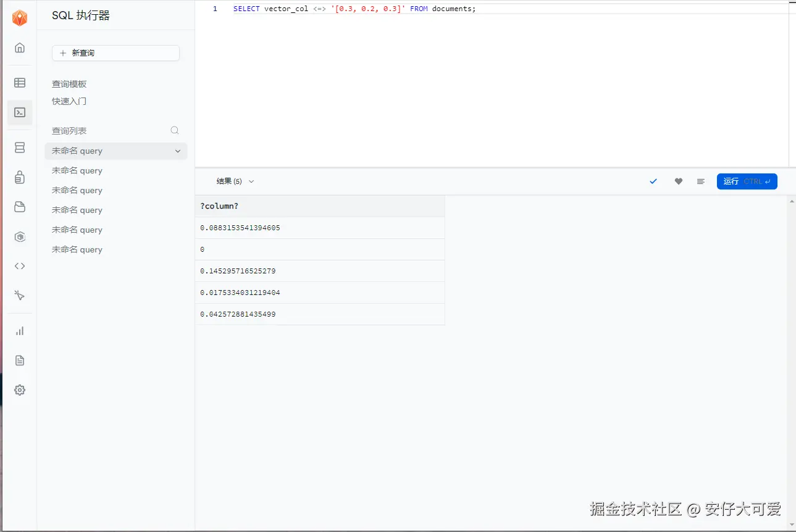Click into the SQL editor SELECT line

coord(354,9)
